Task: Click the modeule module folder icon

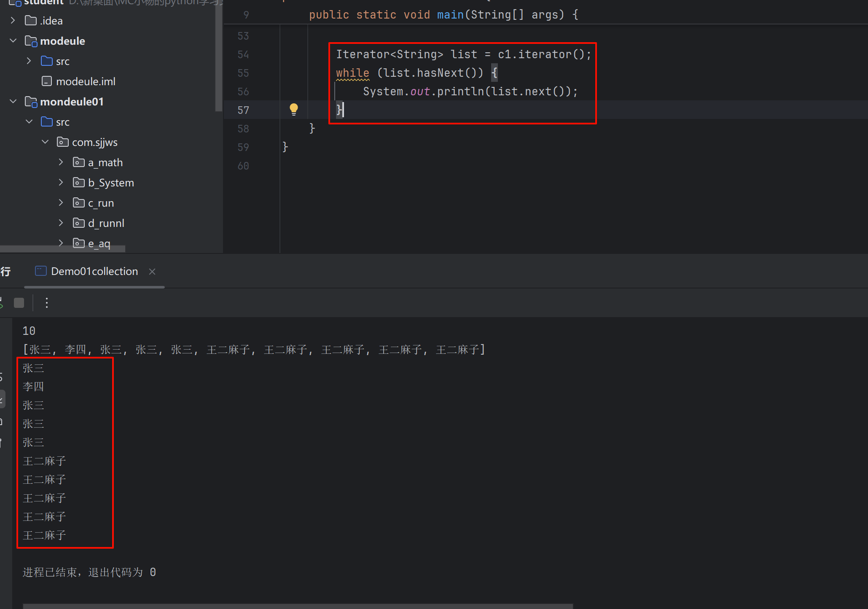Action: point(31,41)
